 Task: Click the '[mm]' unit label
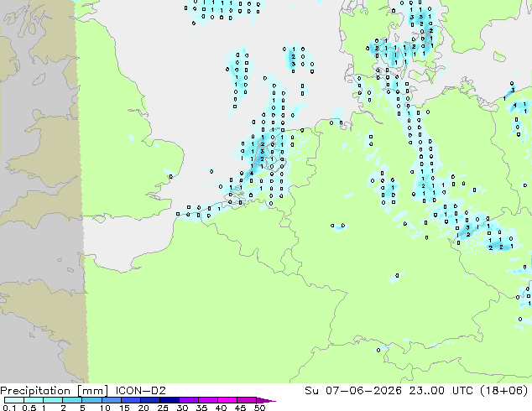point(93,391)
